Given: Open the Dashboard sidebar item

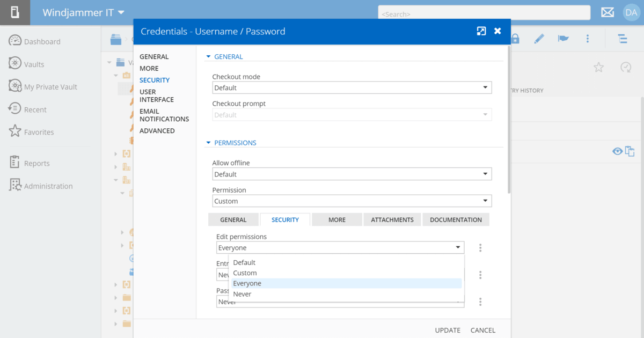Looking at the screenshot, I should (x=35, y=41).
